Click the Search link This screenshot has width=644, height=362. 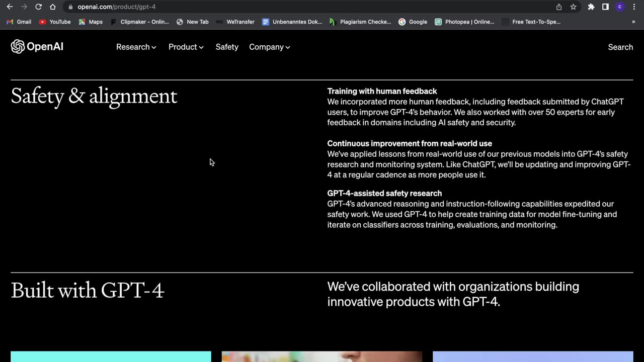(620, 47)
